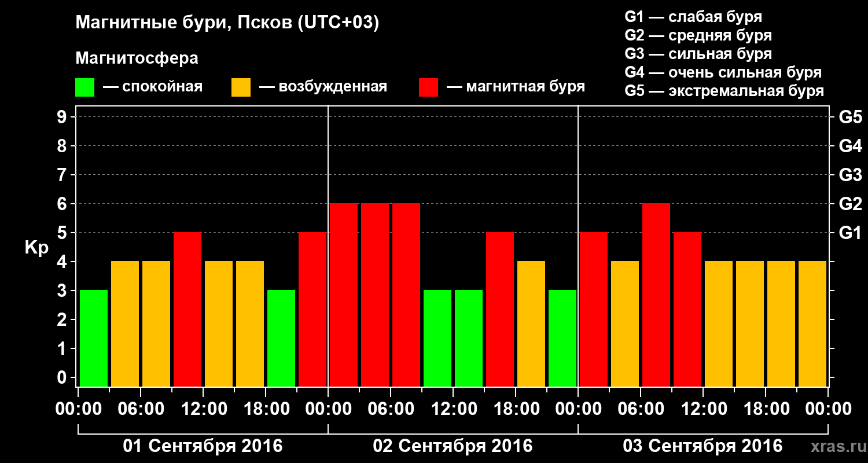Click the Kp axis value 2
Image resolution: width=868 pixels, height=463 pixels.
(x=63, y=319)
